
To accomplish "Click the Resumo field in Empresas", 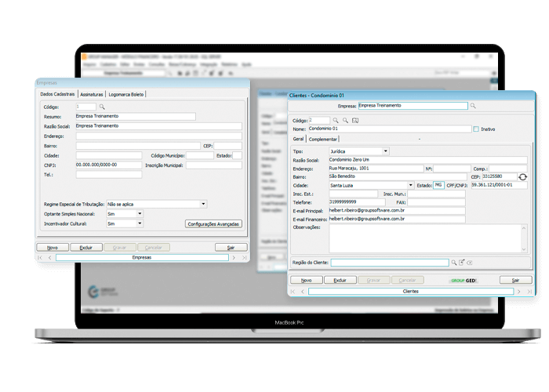I will click(x=136, y=116).
